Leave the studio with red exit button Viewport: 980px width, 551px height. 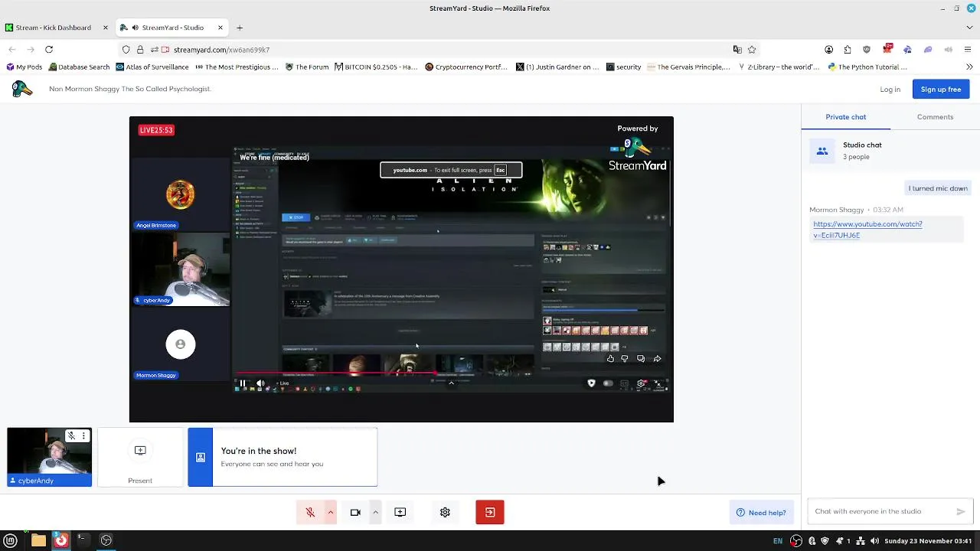(490, 512)
